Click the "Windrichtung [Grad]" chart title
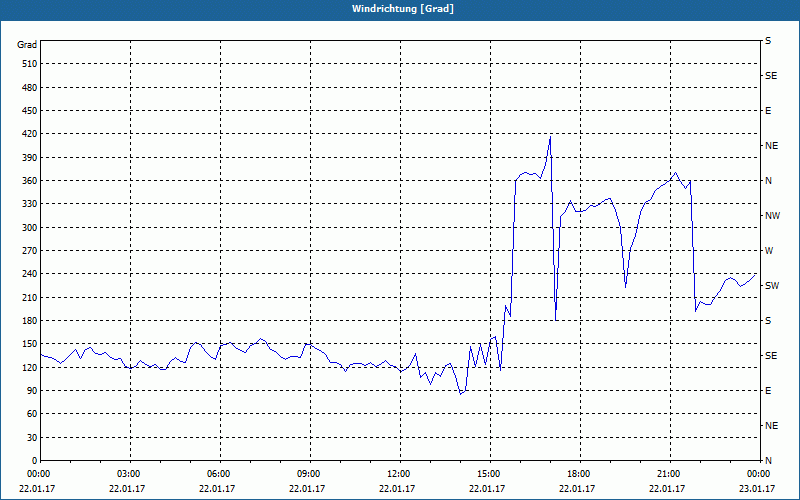Image resolution: width=800 pixels, height=500 pixels. click(403, 9)
